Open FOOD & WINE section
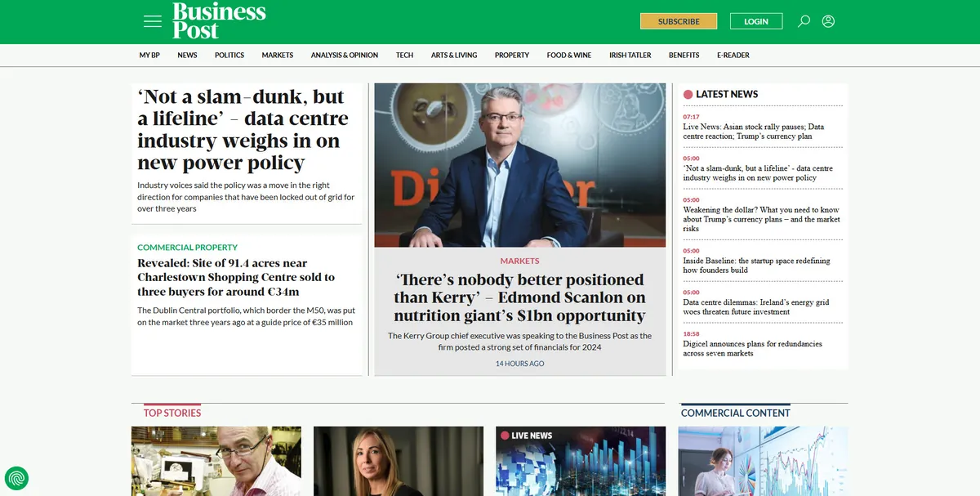 pos(569,55)
